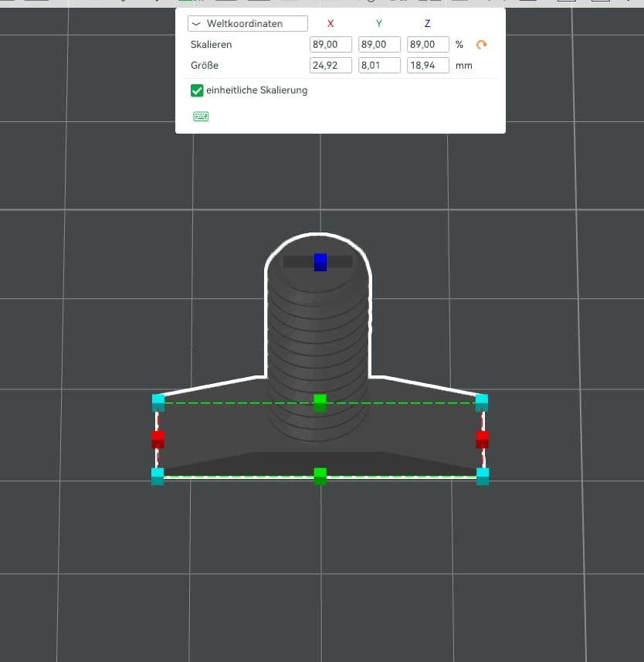Click the green Y column header
Viewport: 644px width, 662px height.
379,24
